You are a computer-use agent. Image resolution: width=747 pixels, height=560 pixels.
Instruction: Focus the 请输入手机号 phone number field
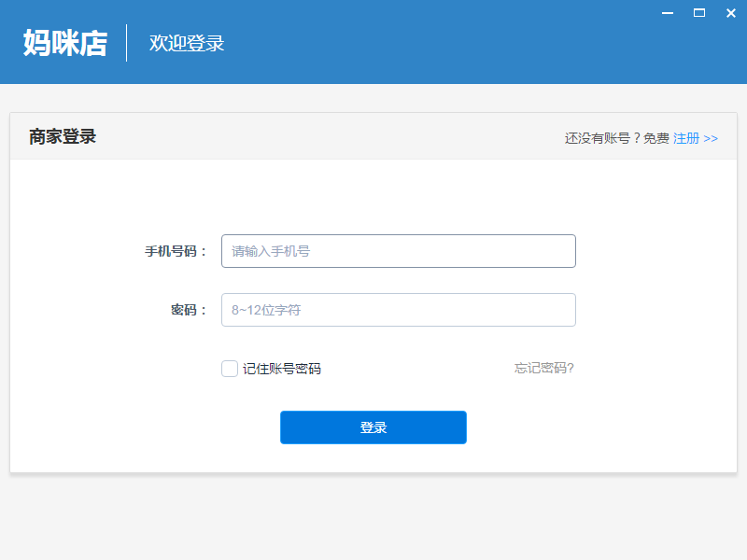pyautogui.click(x=399, y=251)
